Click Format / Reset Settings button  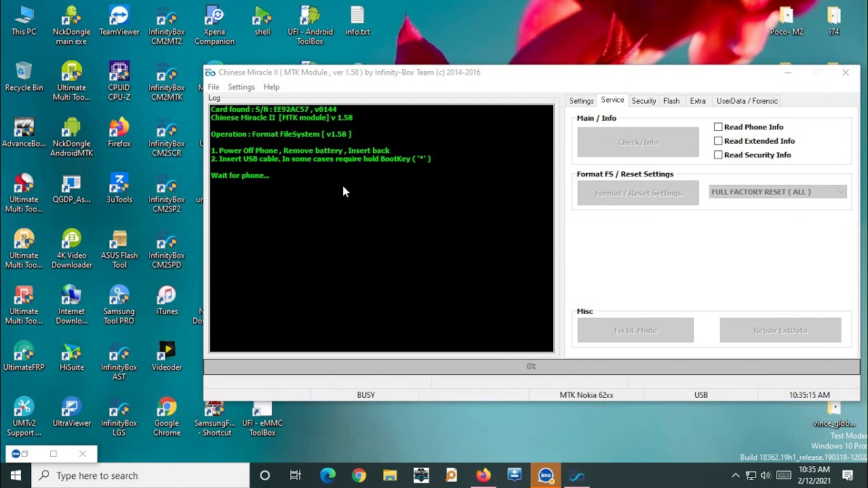638,193
